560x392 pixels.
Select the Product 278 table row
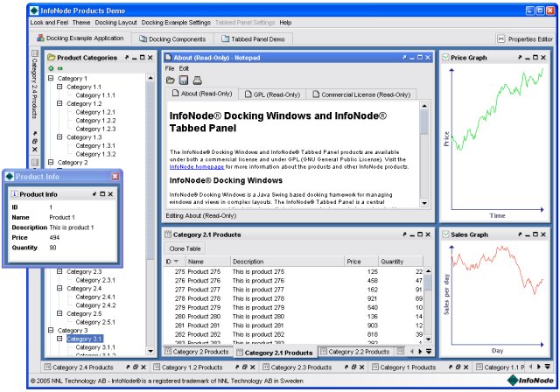[x=294, y=298]
